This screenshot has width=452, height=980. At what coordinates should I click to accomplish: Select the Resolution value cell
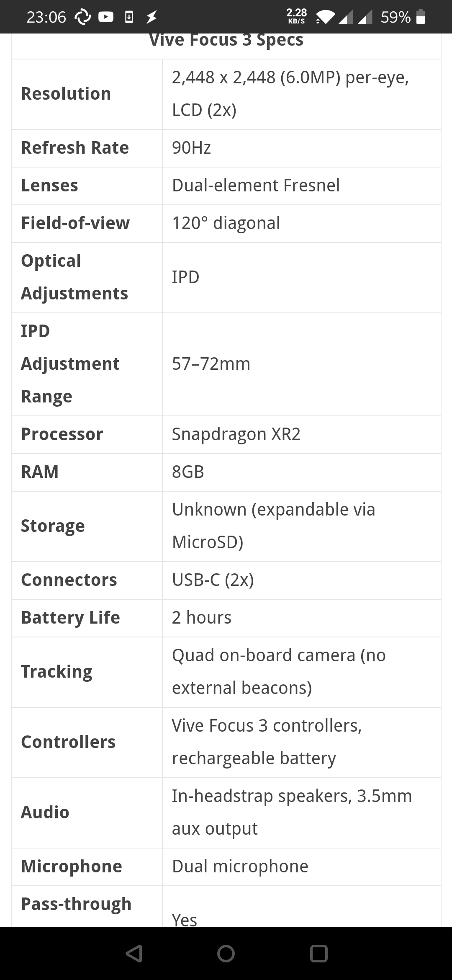pyautogui.click(x=301, y=94)
